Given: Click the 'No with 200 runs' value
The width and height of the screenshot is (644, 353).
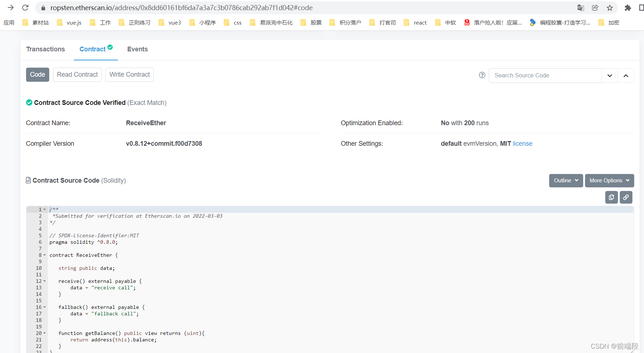Looking at the screenshot, I should (x=465, y=123).
